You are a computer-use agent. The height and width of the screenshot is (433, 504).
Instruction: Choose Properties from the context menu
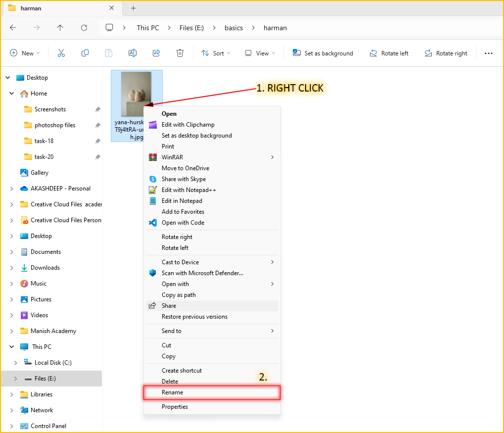pos(175,407)
